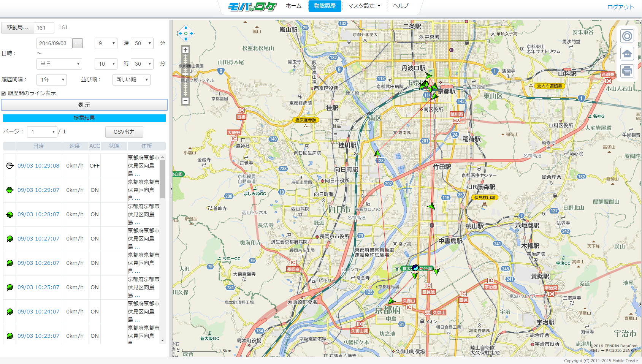The height and width of the screenshot is (364, 642).
Task: Click the circular target icon on map
Action: point(627,36)
